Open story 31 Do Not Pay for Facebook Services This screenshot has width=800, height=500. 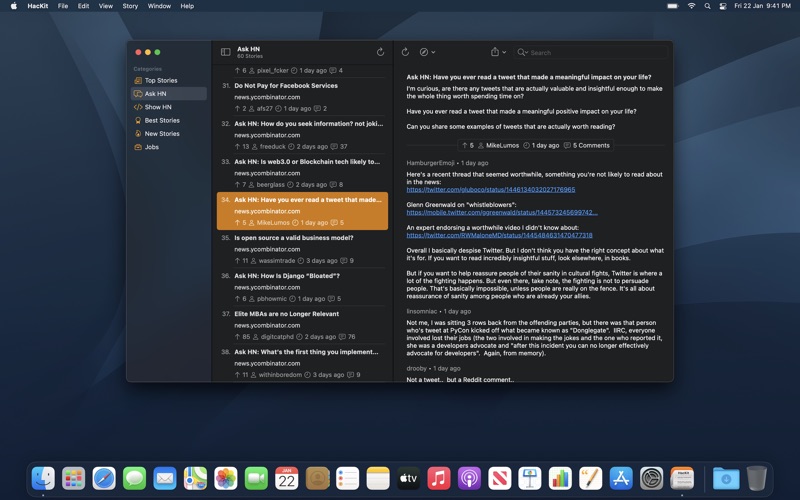click(303, 97)
